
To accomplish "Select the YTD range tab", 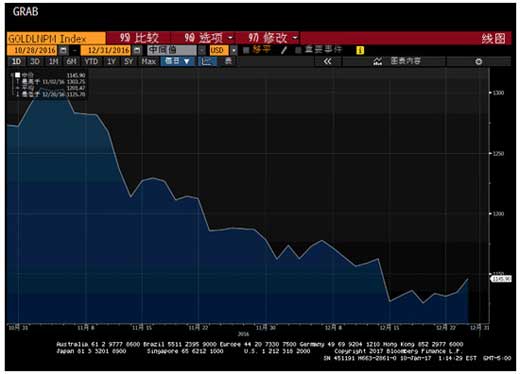I will coord(91,61).
